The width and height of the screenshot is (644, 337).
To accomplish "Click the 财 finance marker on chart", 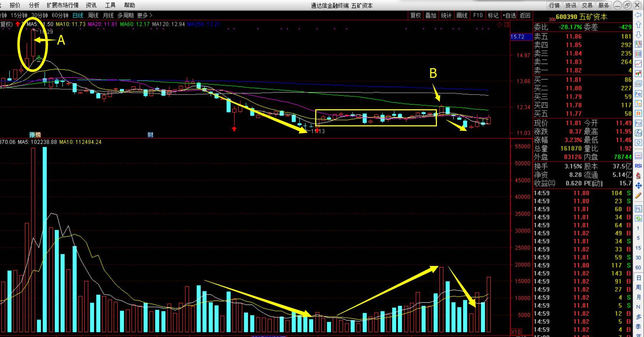I will coord(150,135).
